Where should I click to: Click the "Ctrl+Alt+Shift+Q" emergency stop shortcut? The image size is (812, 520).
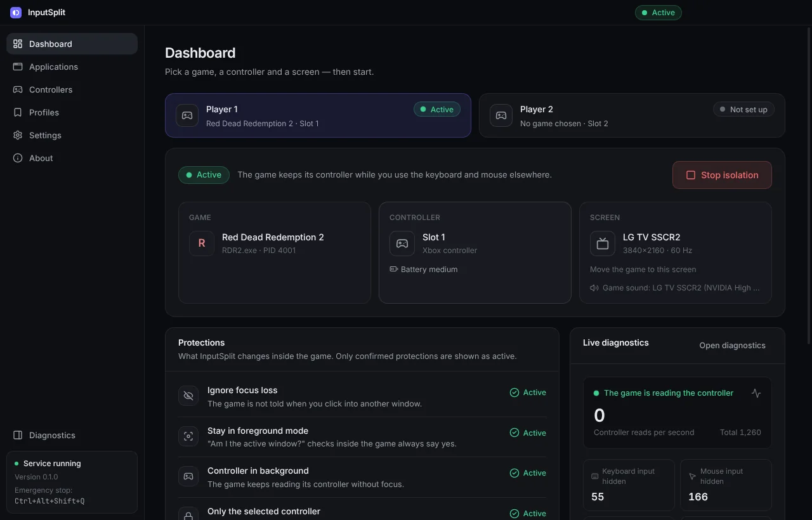click(x=49, y=501)
